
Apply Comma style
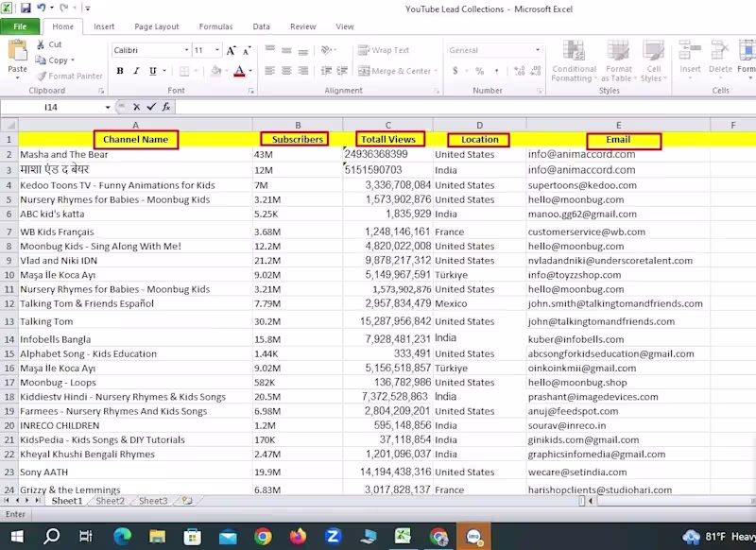(496, 71)
